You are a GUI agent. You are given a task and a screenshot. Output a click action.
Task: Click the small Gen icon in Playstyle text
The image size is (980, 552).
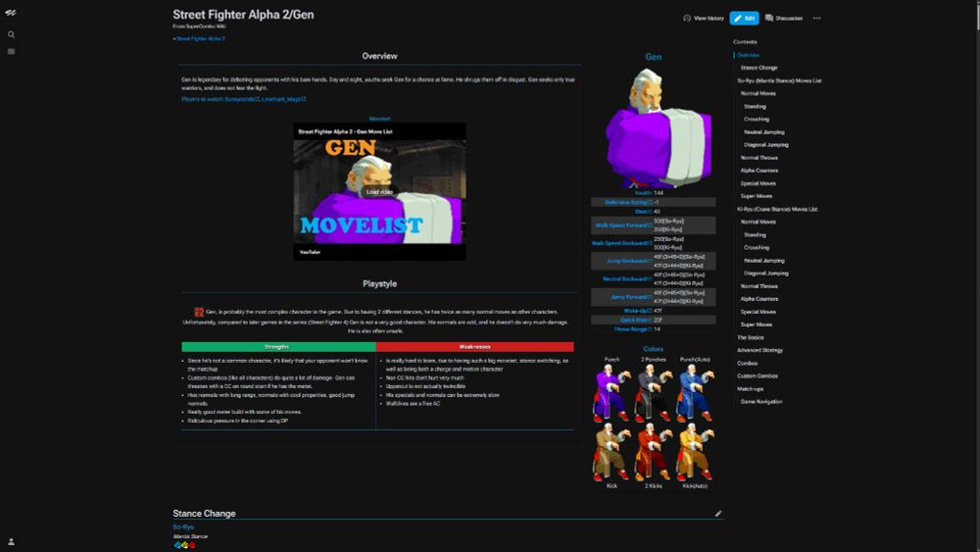(x=199, y=312)
